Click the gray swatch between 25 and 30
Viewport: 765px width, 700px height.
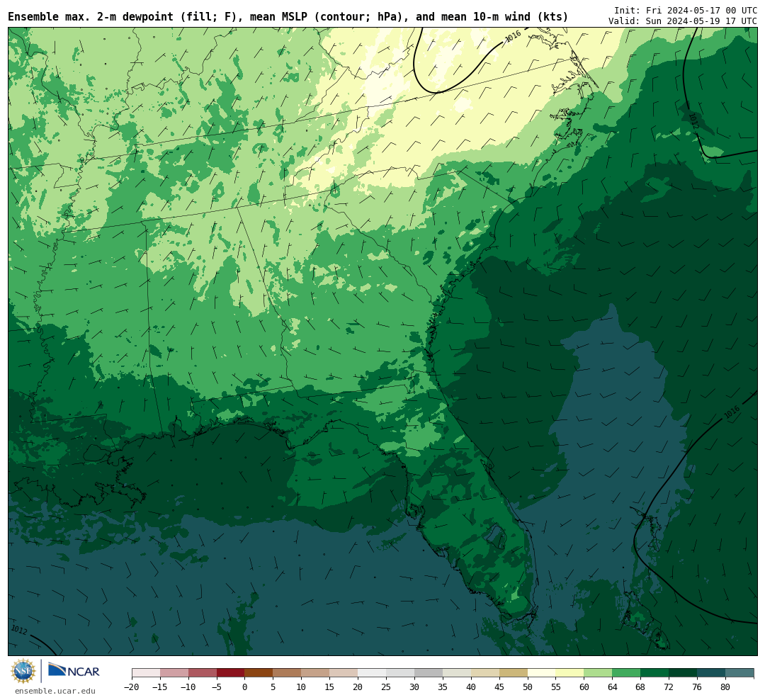(400, 673)
